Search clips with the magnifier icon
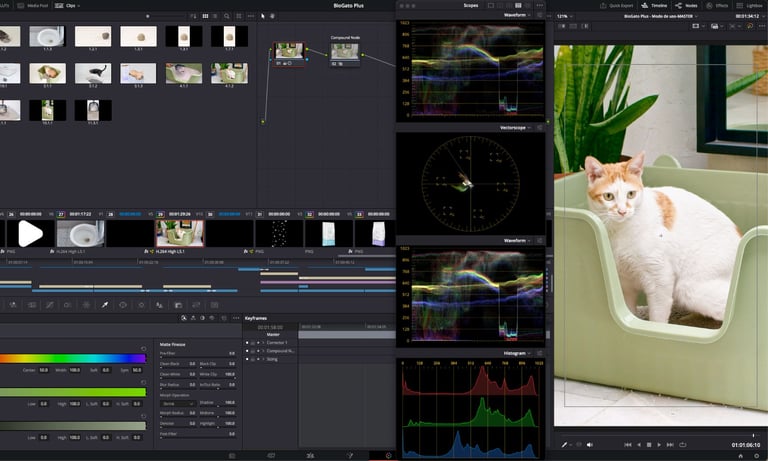Screen dimensions: 768x461 point(227,16)
